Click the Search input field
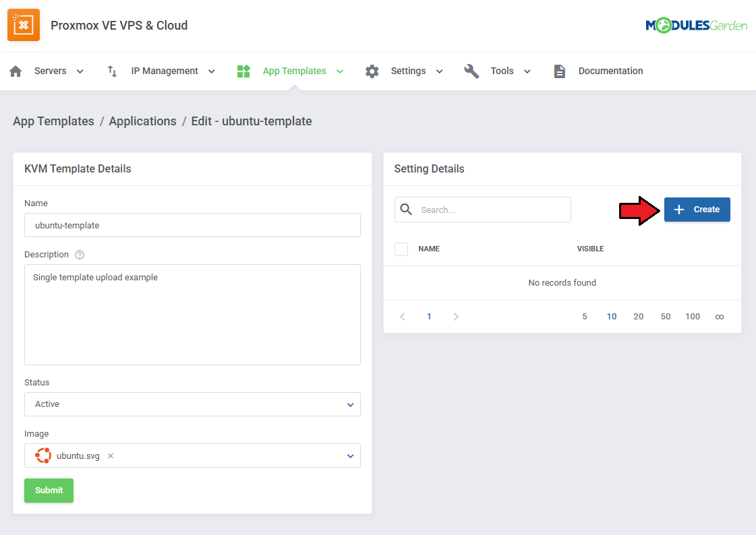The width and height of the screenshot is (756, 535). (x=483, y=210)
